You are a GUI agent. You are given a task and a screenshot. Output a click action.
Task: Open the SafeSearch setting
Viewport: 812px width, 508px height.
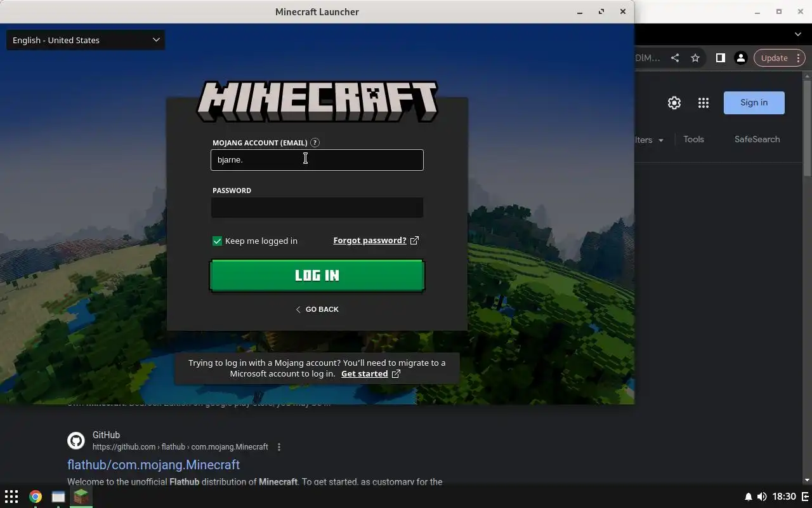point(757,140)
